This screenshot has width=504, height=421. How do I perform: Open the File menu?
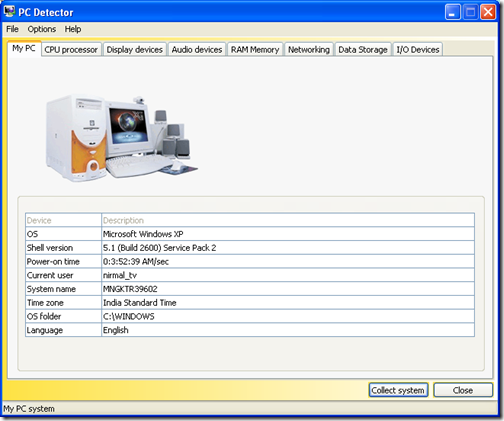click(12, 29)
